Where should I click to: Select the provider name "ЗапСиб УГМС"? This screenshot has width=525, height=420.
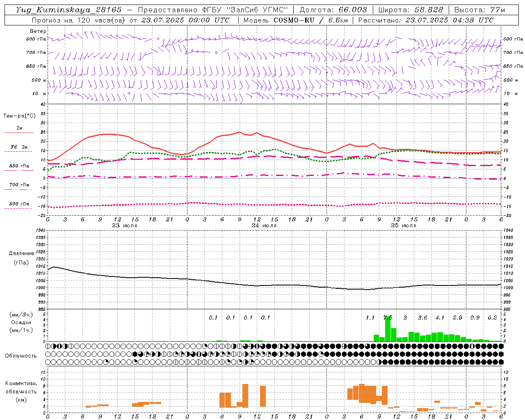[x=257, y=10]
